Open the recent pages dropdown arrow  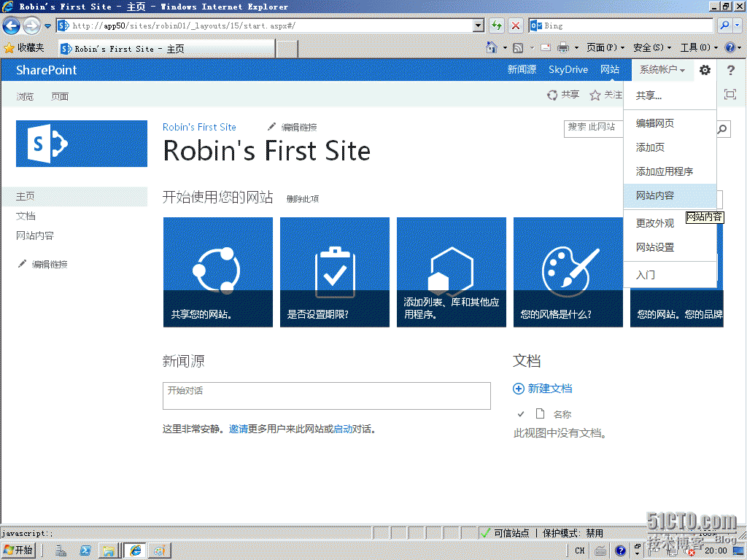pos(47,26)
